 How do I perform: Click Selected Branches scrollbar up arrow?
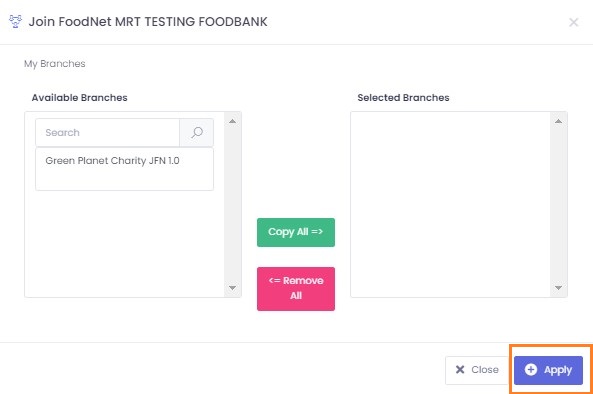[x=558, y=121]
